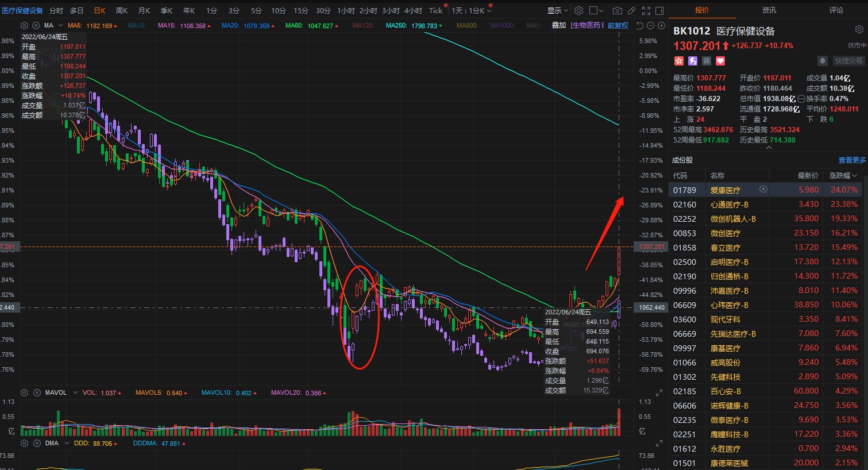Viewport: 868px width, 470px height.
Task: Activate the pencil drawing tool
Action: 631,11
